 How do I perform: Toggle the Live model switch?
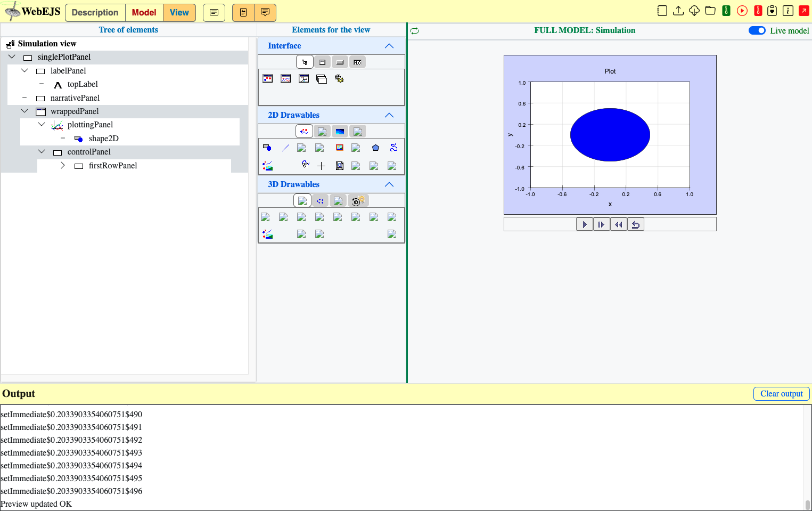pos(757,30)
